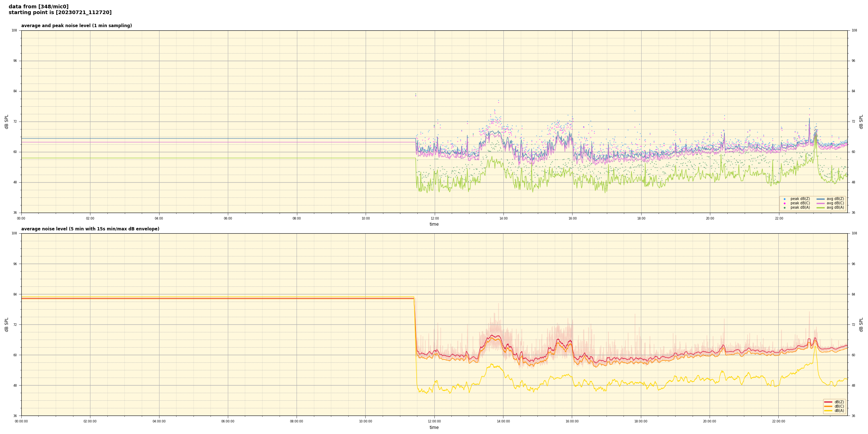Click the 84 y-axis tick left of the top chart
The width and height of the screenshot is (868, 434).
(15, 91)
